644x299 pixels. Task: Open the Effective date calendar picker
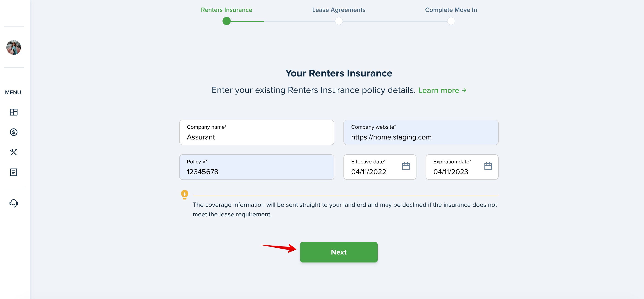click(406, 166)
